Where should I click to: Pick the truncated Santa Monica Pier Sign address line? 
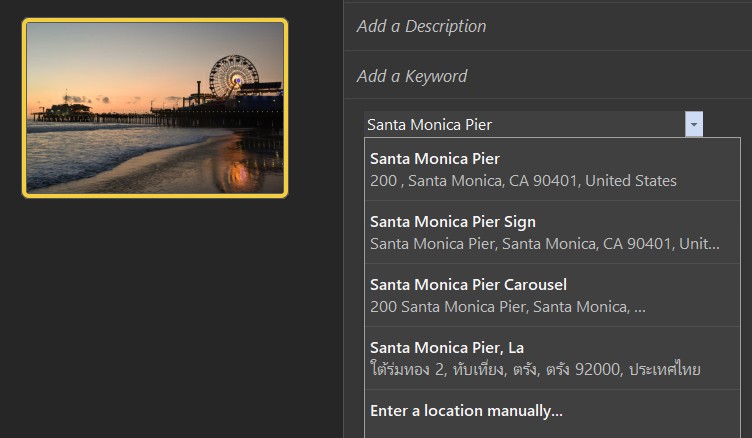point(544,244)
